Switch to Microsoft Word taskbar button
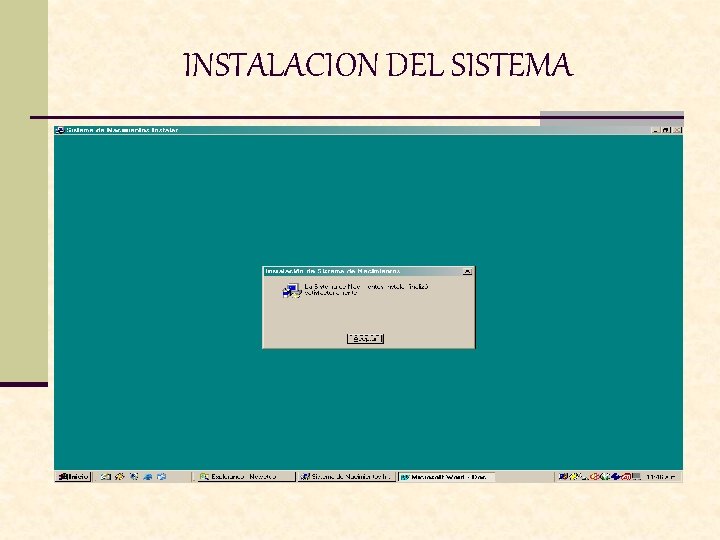The width and height of the screenshot is (720, 540). (446, 477)
